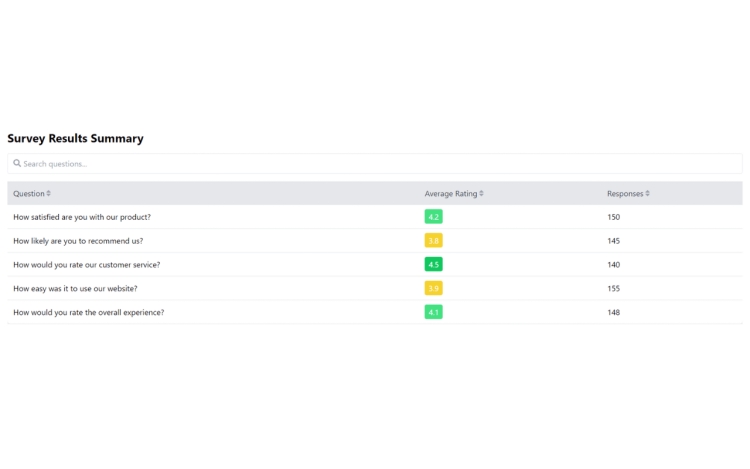Image resolution: width=750 pixels, height=469 pixels.
Task: Click "How would you rate the overall experience?"
Action: (x=88, y=313)
